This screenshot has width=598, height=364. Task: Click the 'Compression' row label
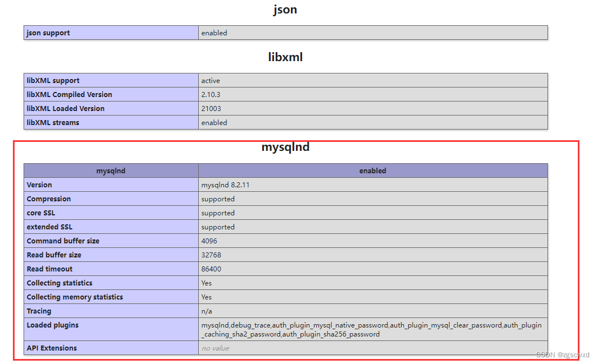pos(49,199)
